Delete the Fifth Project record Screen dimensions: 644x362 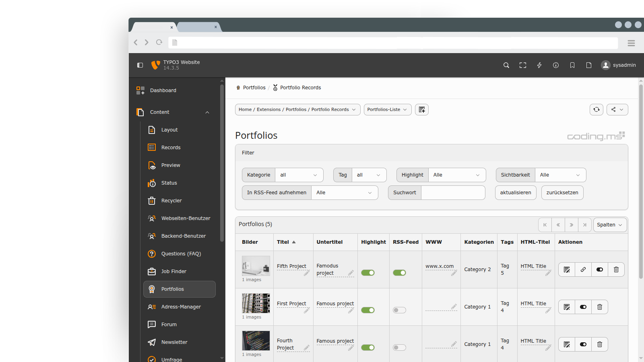[616, 269]
